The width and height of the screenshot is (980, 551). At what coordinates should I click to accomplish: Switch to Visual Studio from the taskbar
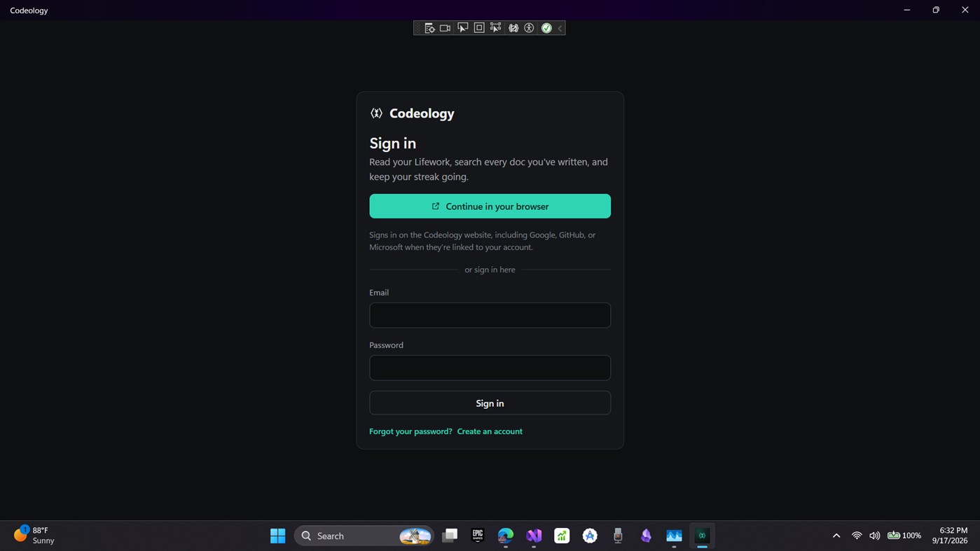(x=534, y=536)
